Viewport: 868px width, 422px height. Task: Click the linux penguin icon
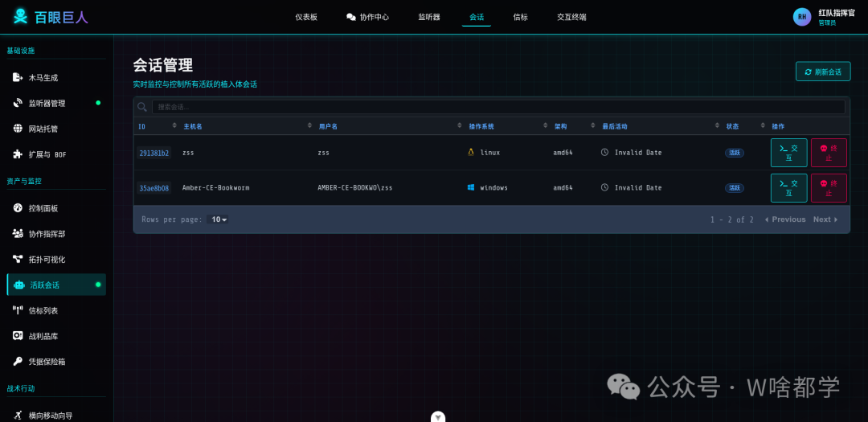(x=471, y=152)
